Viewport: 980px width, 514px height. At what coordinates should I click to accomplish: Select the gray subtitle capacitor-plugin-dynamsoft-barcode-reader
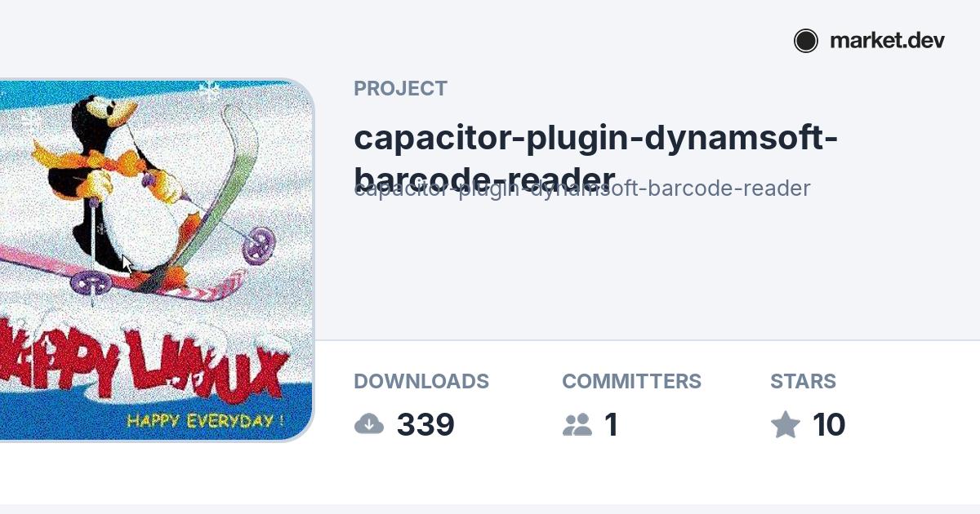[582, 188]
